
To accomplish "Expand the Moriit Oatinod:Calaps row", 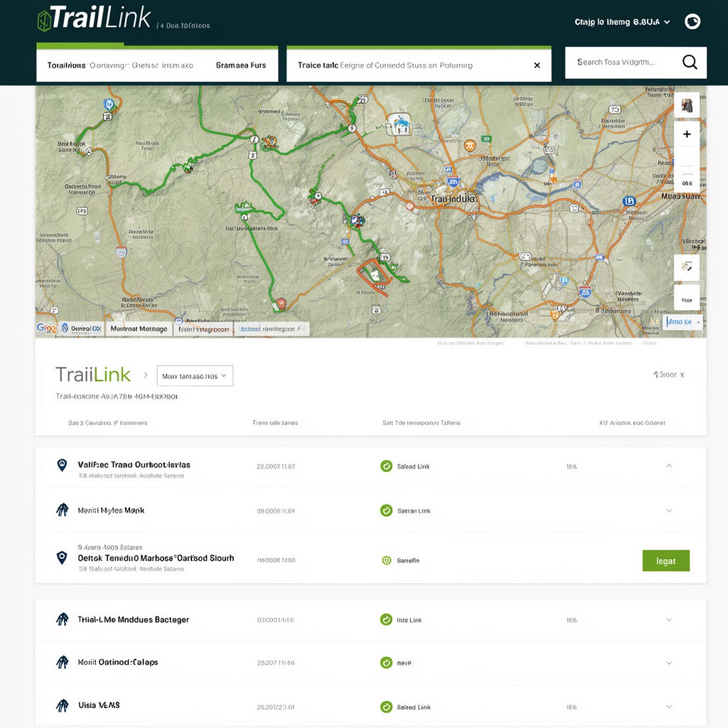I will click(x=669, y=663).
